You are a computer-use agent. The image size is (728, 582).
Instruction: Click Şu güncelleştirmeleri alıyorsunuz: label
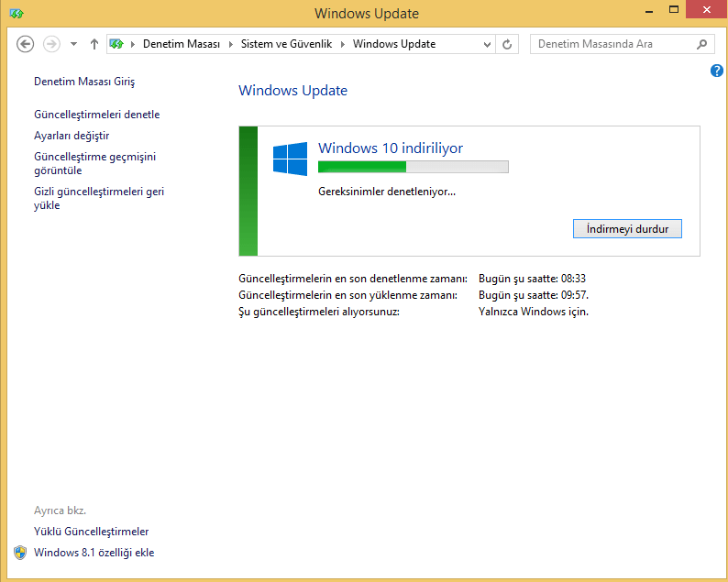coord(319,312)
